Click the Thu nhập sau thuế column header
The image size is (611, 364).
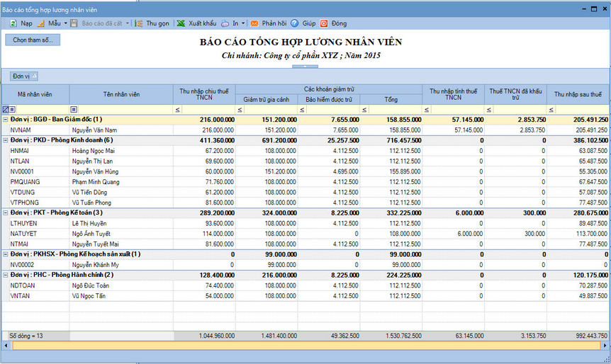[x=578, y=94]
